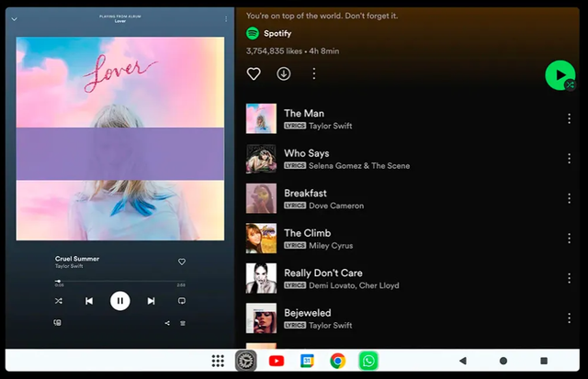Click The Man album thumbnail
Screen dimensions: 588x379
tap(261, 118)
